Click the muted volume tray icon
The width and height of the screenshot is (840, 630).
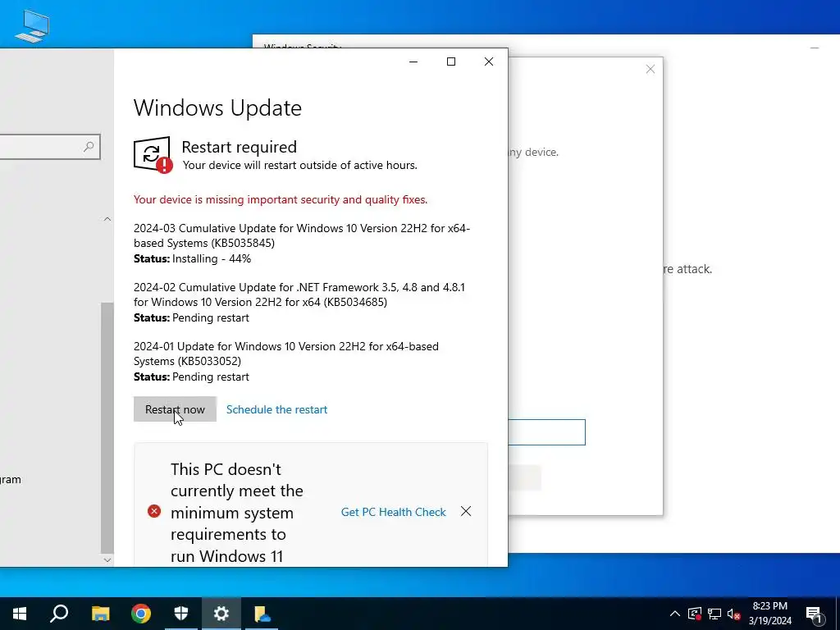734,614
